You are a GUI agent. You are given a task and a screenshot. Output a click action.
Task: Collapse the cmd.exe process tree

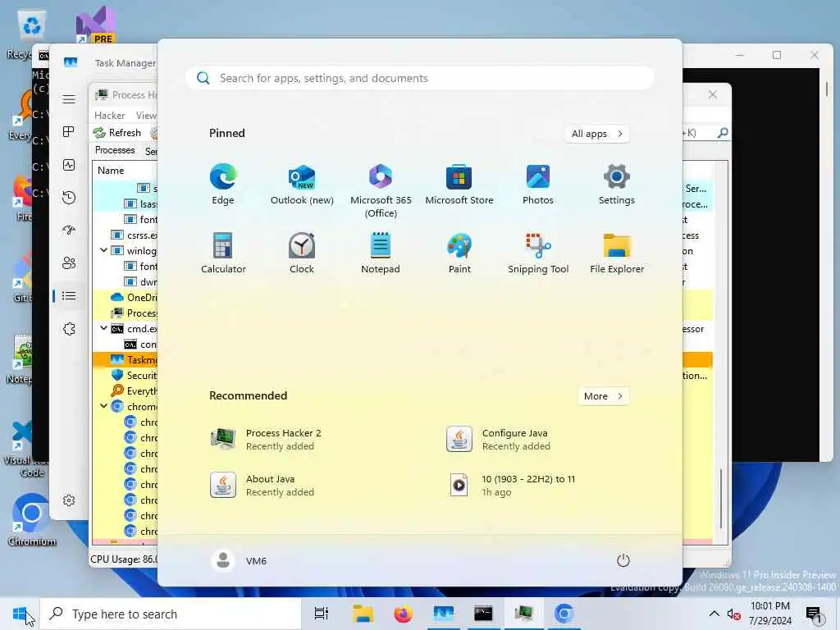coord(103,328)
